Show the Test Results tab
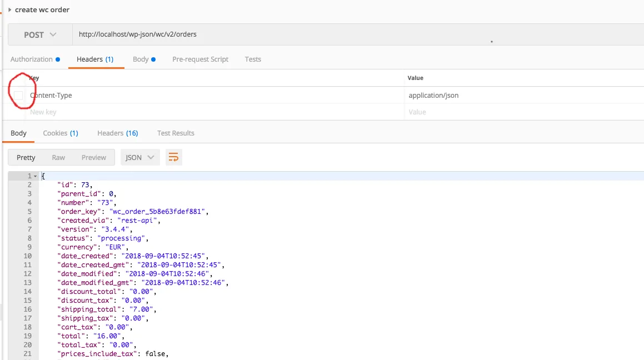The height and width of the screenshot is (360, 644). pyautogui.click(x=176, y=133)
